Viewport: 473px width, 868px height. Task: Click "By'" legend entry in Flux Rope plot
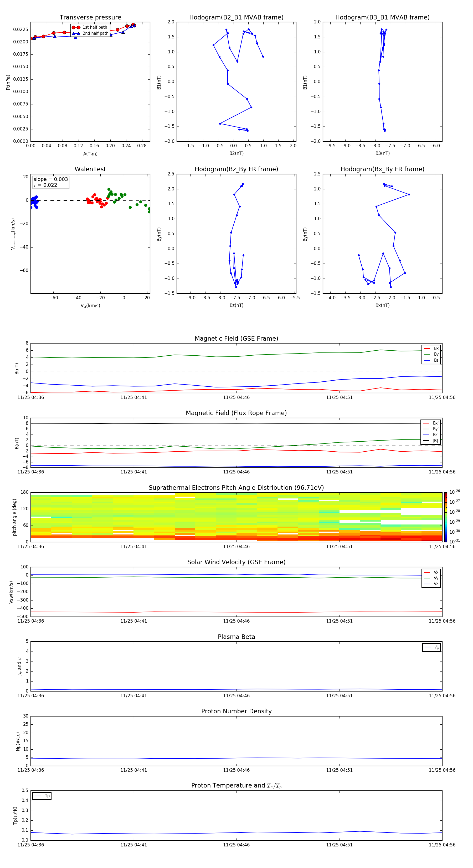431,429
